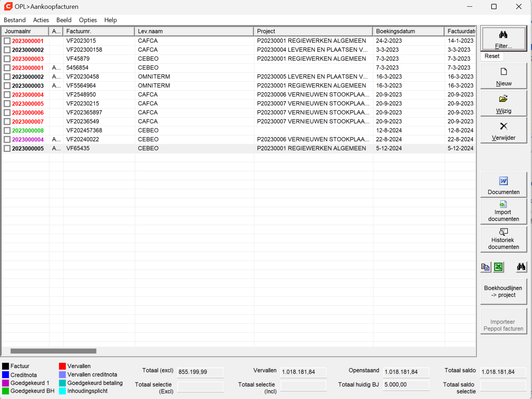Sort by the Factuurdatum column header

pyautogui.click(x=460, y=31)
